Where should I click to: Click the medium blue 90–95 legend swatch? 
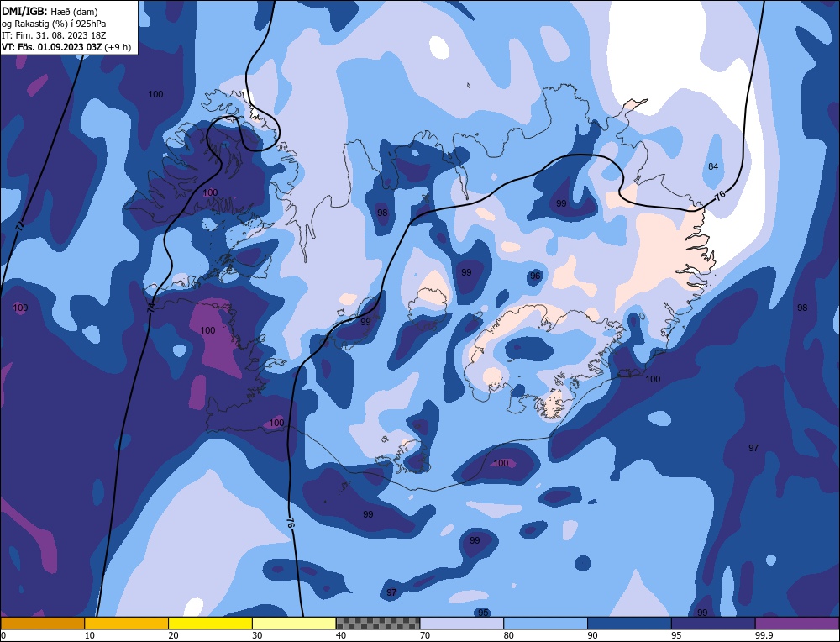pos(629,623)
